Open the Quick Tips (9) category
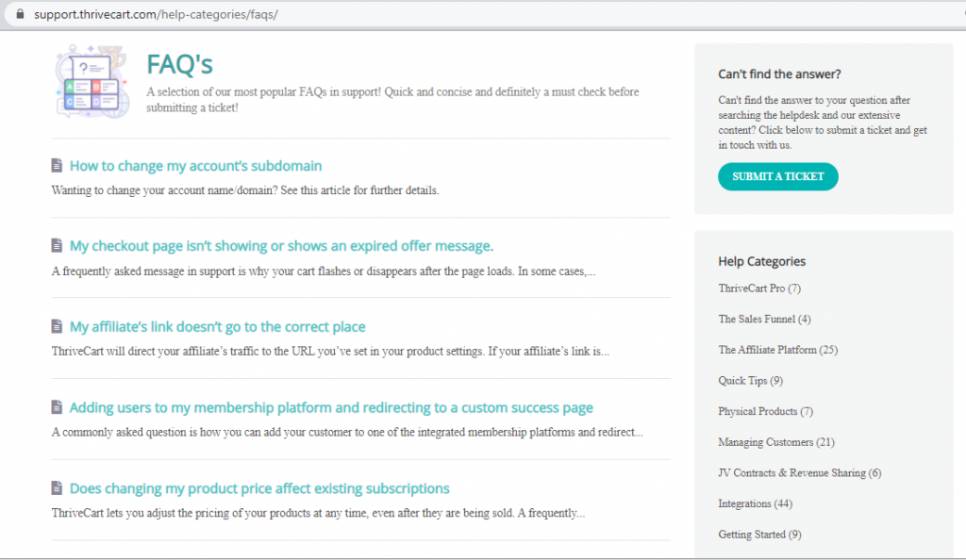966x560 pixels. [x=750, y=380]
